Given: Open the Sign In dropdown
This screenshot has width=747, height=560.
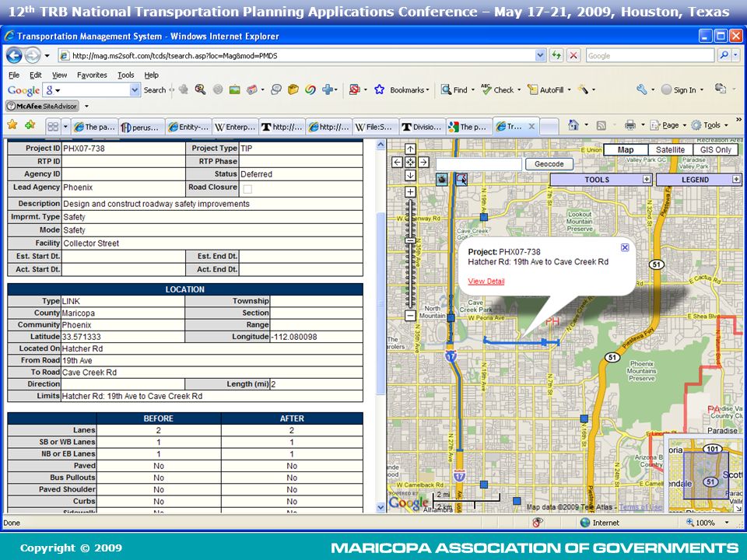Looking at the screenshot, I should pyautogui.click(x=701, y=90).
